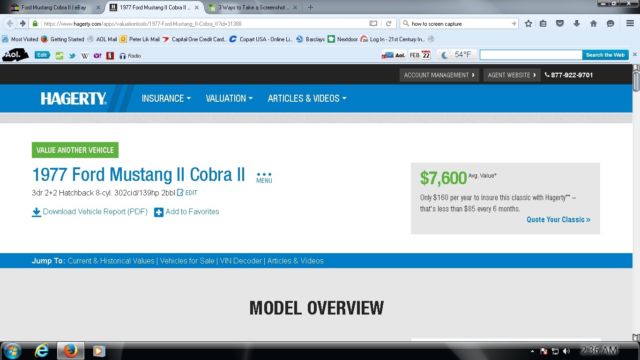Go to Firefox home page icon
Screen dimensions: 640x360
[593, 24]
